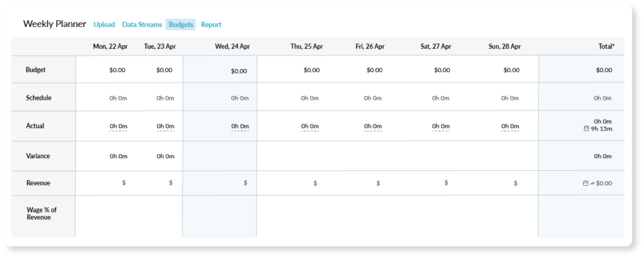Enter revenue for Saturday 27 Apr

(x=446, y=183)
